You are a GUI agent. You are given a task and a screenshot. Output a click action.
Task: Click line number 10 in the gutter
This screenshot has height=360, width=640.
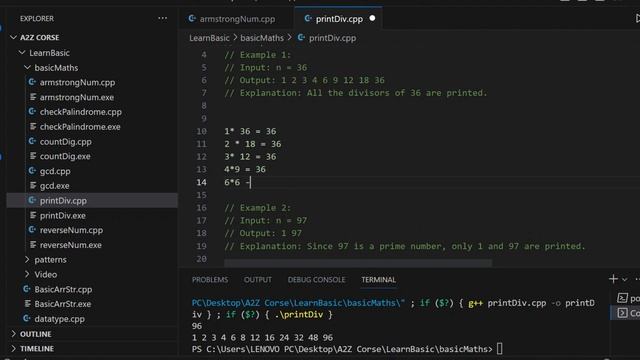(202, 131)
